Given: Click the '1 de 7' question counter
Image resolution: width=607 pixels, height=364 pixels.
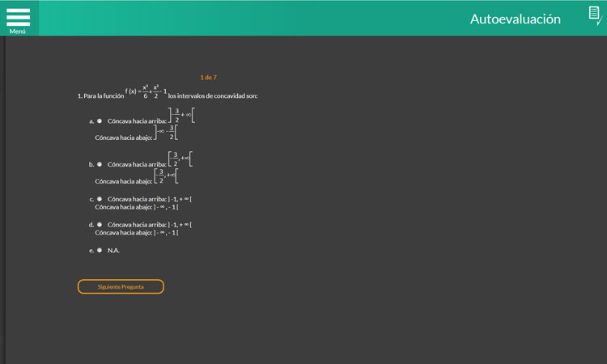Looking at the screenshot, I should tap(208, 78).
